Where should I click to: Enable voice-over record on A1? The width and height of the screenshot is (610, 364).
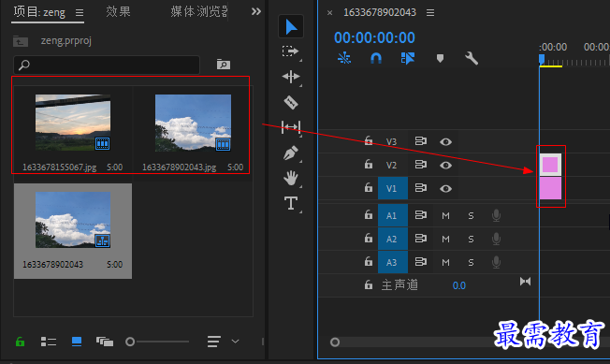click(x=496, y=215)
